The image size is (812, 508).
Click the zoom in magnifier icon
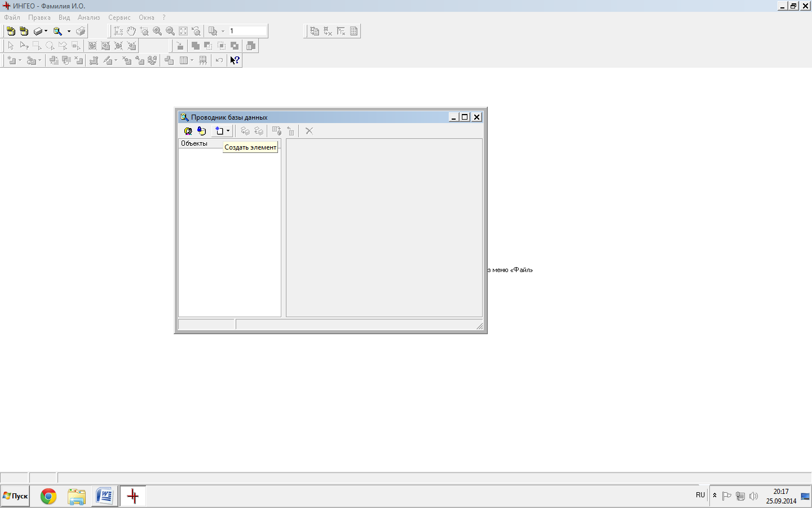[157, 31]
